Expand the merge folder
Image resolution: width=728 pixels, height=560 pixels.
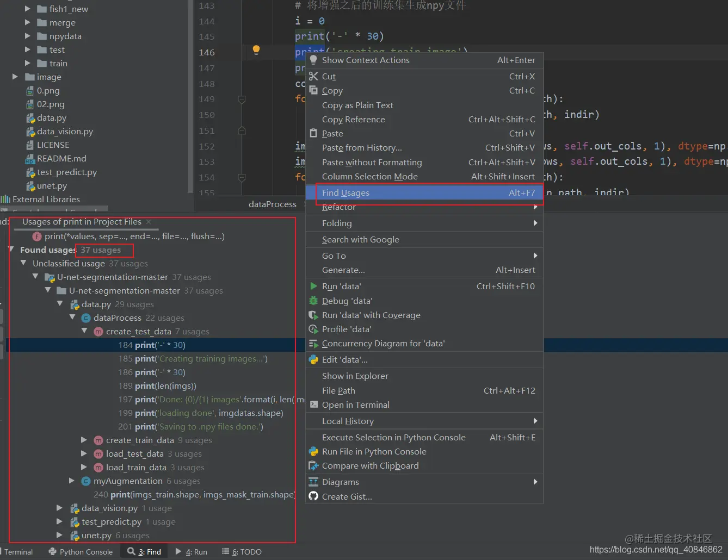click(x=28, y=22)
